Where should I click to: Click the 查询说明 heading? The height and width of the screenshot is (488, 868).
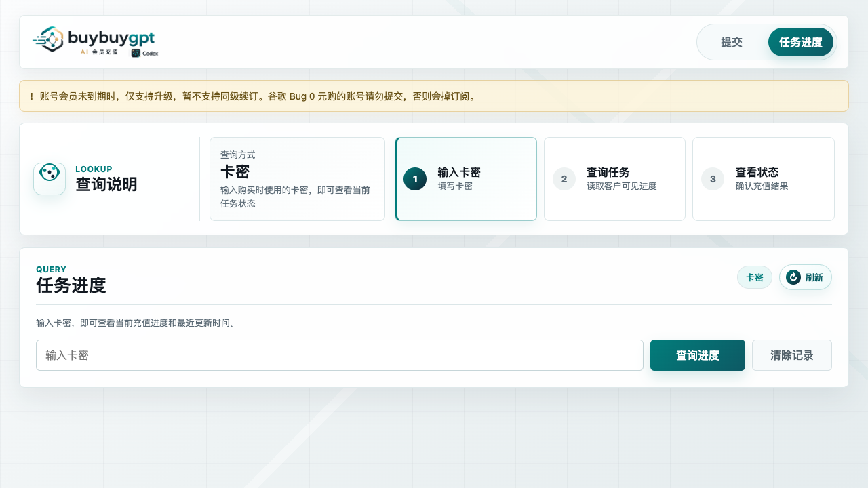tap(106, 184)
